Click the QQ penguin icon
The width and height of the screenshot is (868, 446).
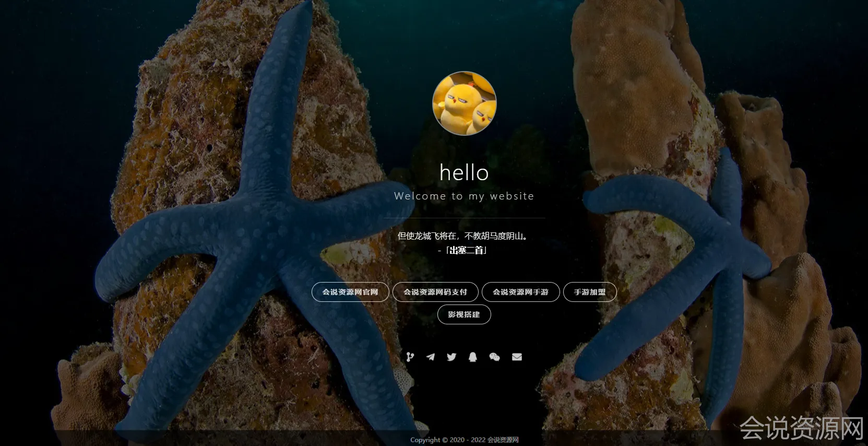click(x=473, y=357)
